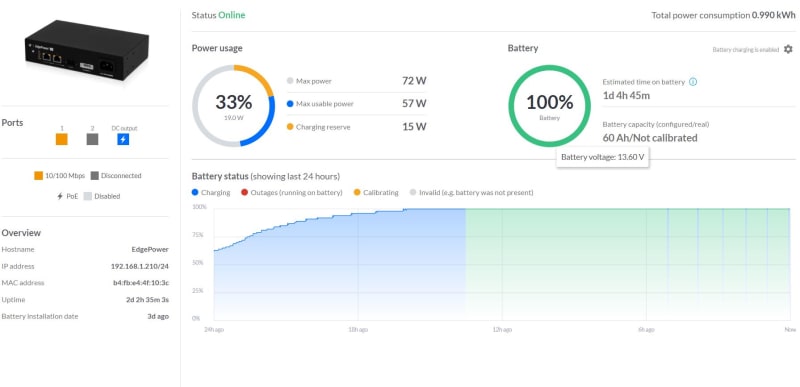Click the PoE lightning legend icon
The image size is (800, 387).
[60, 196]
